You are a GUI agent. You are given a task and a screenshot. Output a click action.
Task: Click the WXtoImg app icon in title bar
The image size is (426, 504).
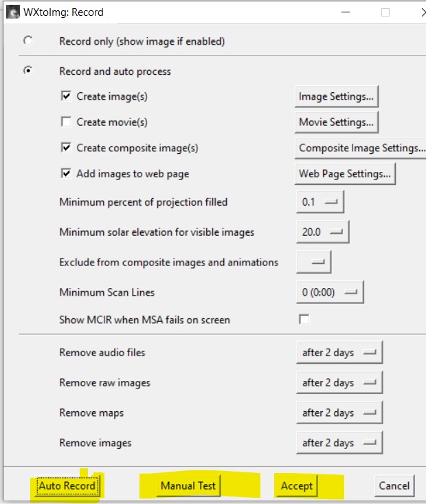coord(13,12)
